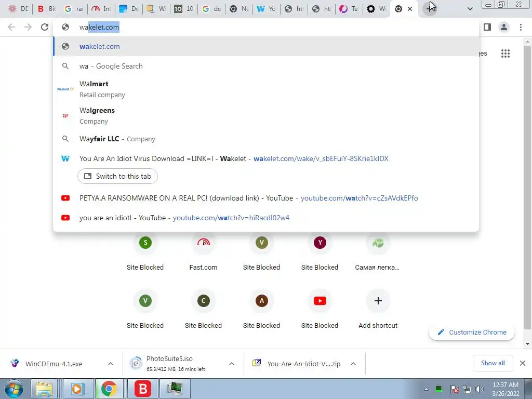
Task: Select the Walmart retail company suggestion
Action: (266, 89)
